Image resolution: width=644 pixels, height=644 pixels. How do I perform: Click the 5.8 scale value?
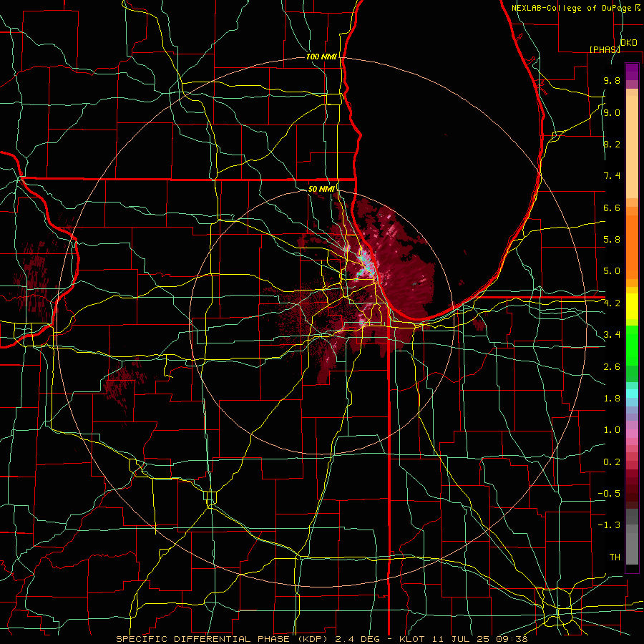pos(612,240)
